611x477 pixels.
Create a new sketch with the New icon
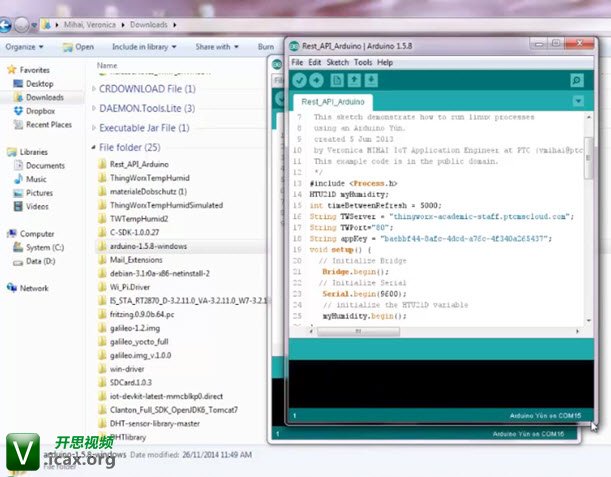pyautogui.click(x=337, y=80)
